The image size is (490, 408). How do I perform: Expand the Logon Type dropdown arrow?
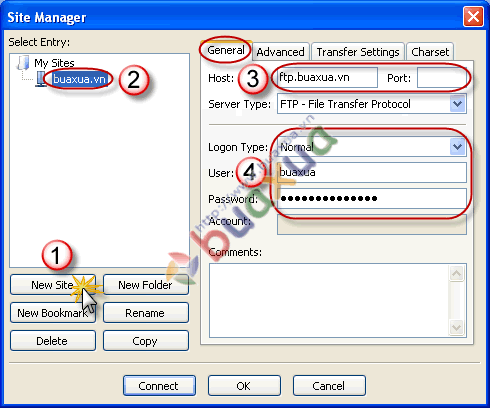[x=458, y=147]
